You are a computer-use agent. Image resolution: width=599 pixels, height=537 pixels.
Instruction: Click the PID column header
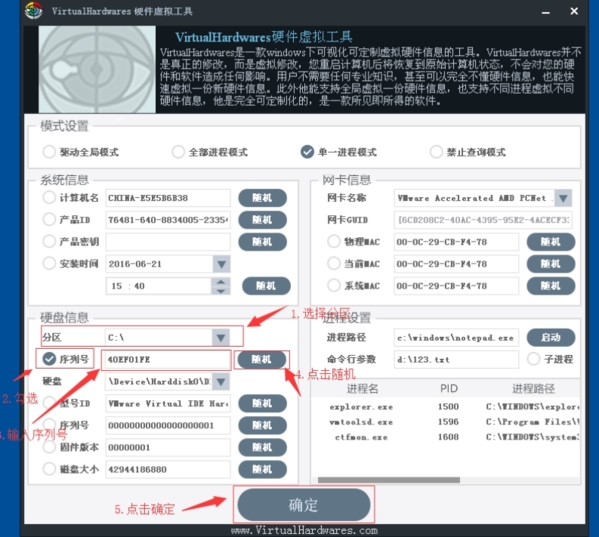point(448,388)
